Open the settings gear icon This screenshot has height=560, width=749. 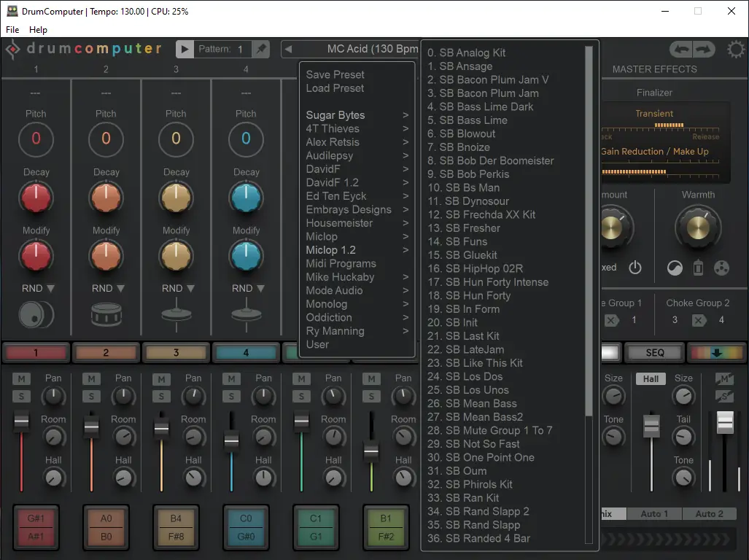(736, 49)
